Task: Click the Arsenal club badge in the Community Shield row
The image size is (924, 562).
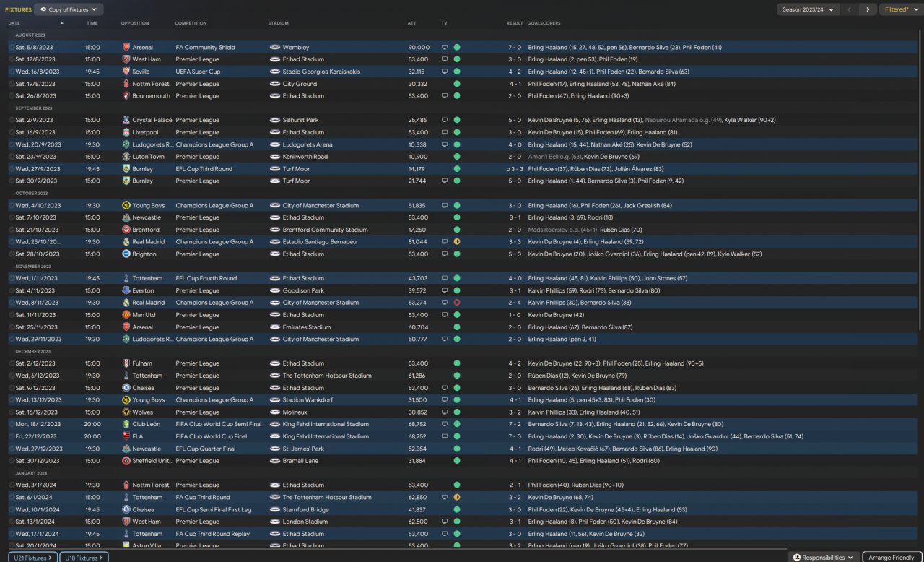Action: [127, 47]
